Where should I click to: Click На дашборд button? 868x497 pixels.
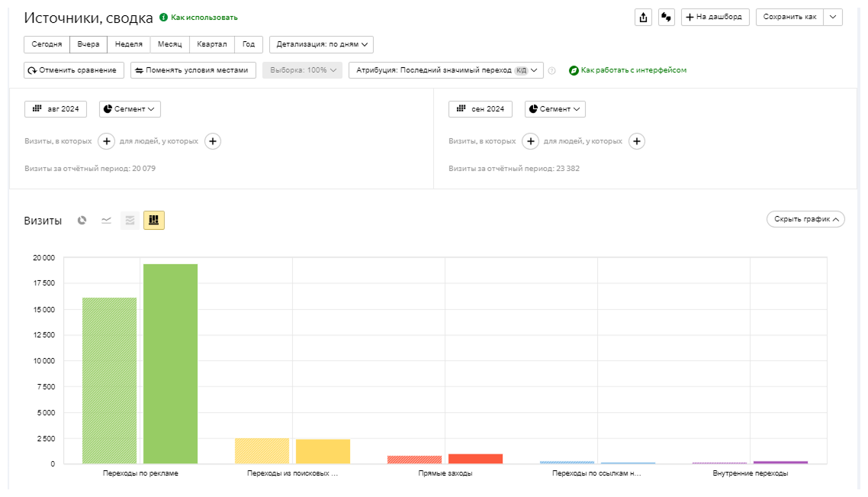(715, 17)
